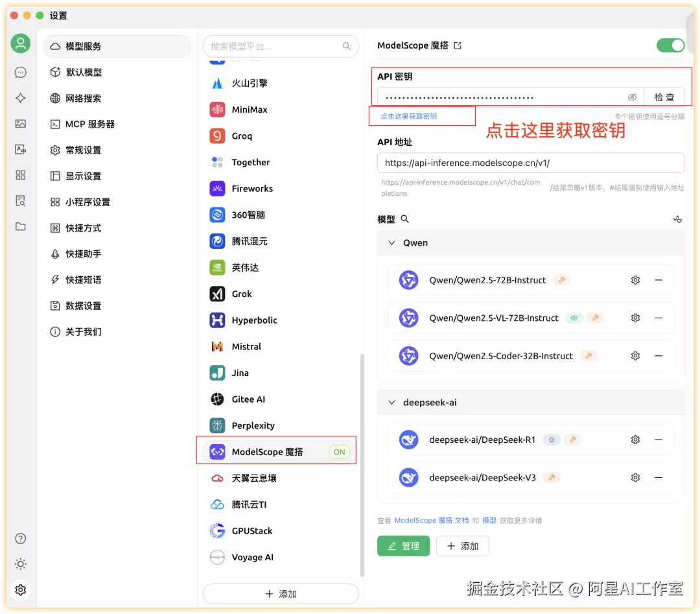Viewport: 700px width, 614px height.
Task: Remove Qwen2.5-VL-72B-Instruct with minus icon
Action: [x=659, y=318]
